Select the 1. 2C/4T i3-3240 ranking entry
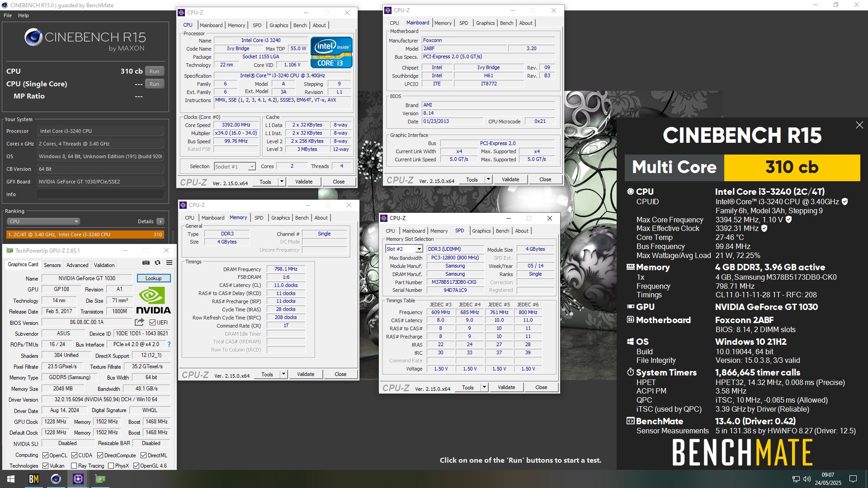This screenshot has width=868, height=488. [85, 235]
